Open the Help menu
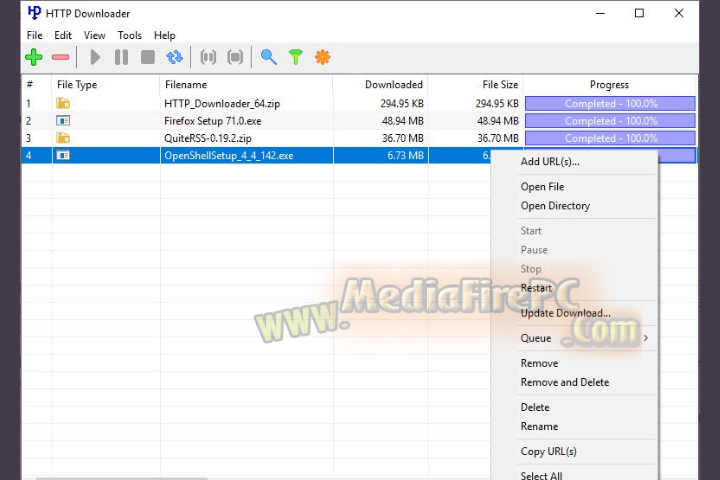 (164, 35)
